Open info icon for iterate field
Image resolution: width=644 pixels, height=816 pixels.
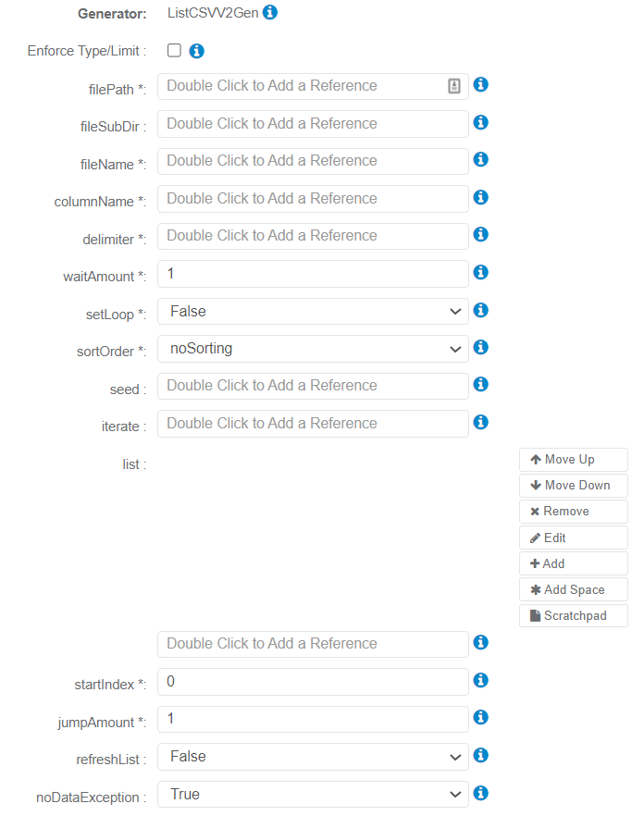[x=480, y=422]
